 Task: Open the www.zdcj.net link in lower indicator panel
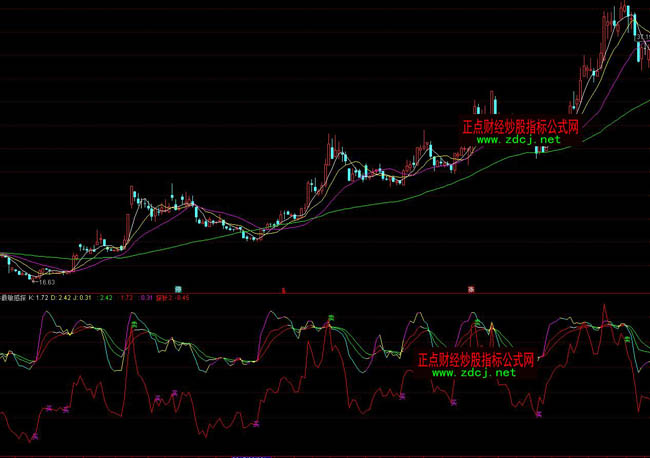click(x=476, y=373)
